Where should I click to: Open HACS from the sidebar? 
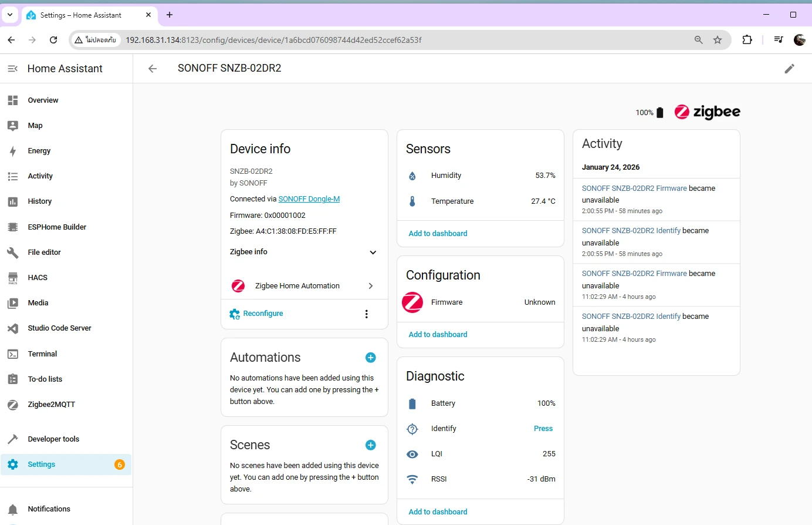pos(38,278)
